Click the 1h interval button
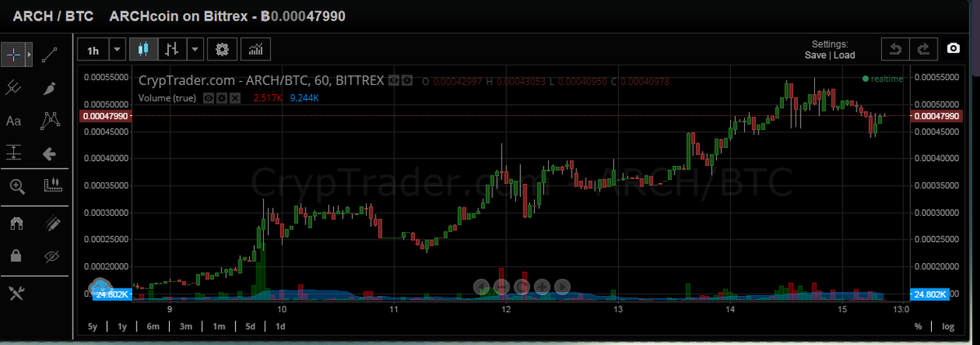The height and width of the screenshot is (345, 980). coord(93,50)
